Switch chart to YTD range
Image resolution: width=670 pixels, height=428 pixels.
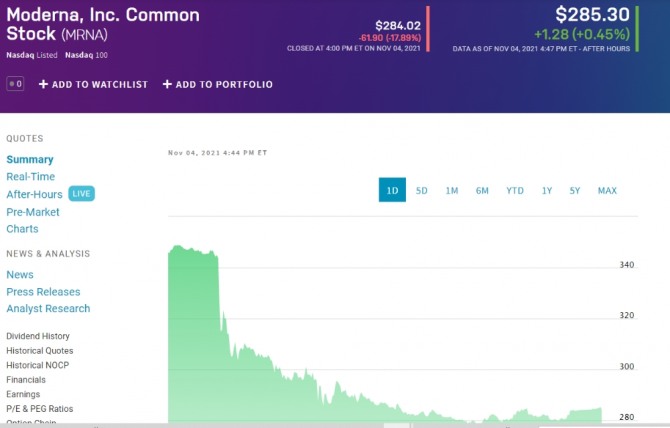point(515,190)
